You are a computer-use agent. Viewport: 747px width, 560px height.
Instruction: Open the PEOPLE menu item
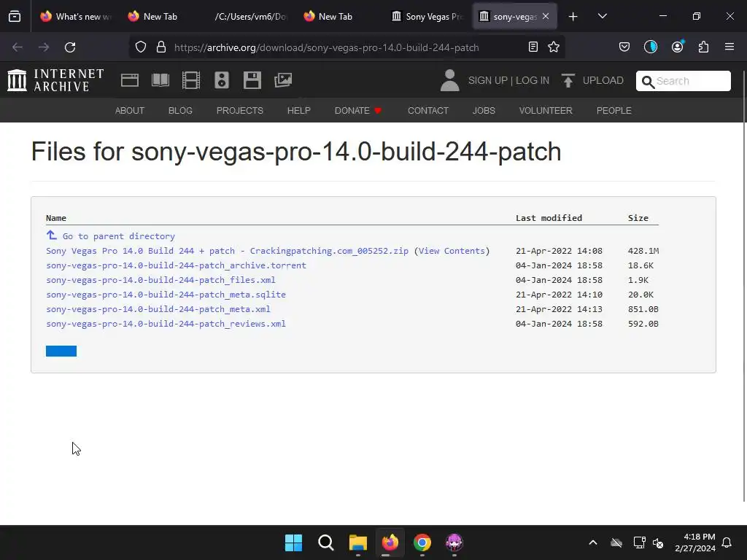tap(614, 111)
